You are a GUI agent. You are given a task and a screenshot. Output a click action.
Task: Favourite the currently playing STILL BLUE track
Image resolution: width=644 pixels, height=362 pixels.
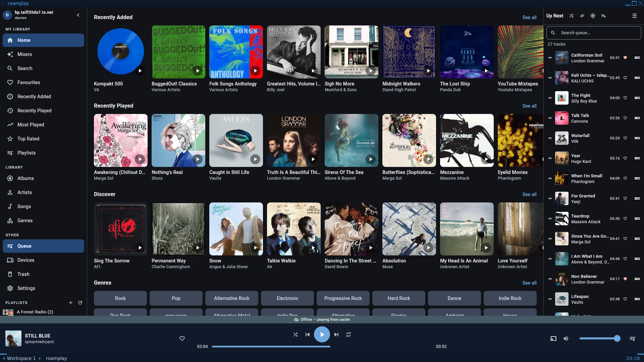coord(182,339)
